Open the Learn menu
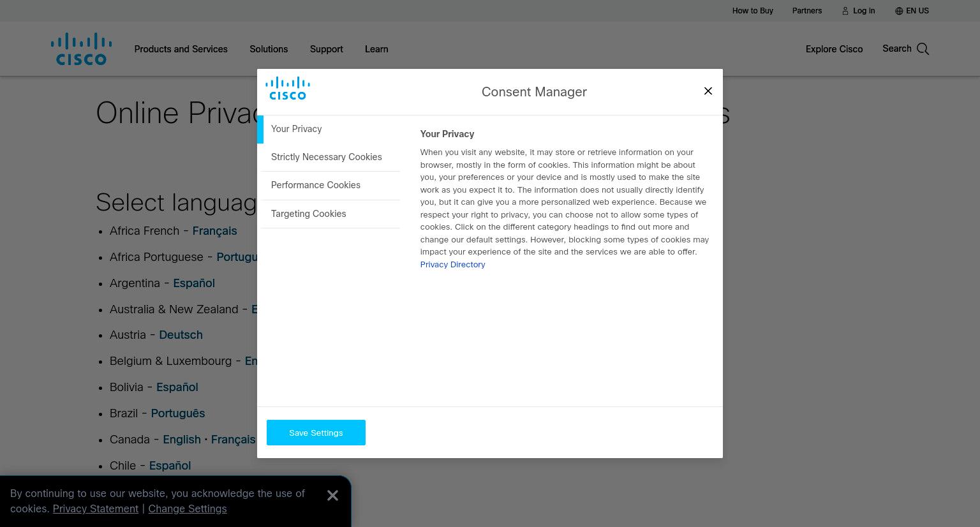The height and width of the screenshot is (527, 980). (x=376, y=49)
